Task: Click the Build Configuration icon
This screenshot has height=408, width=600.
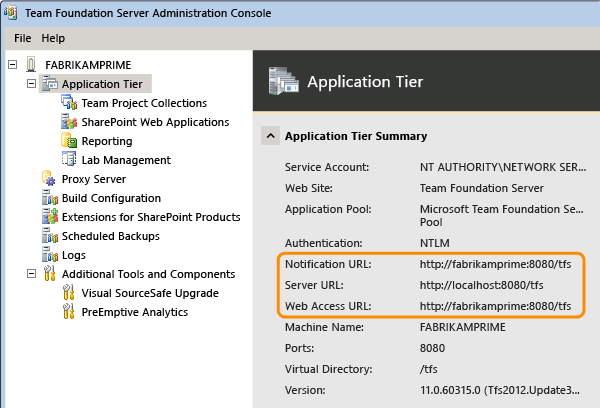Action: pyautogui.click(x=50, y=198)
